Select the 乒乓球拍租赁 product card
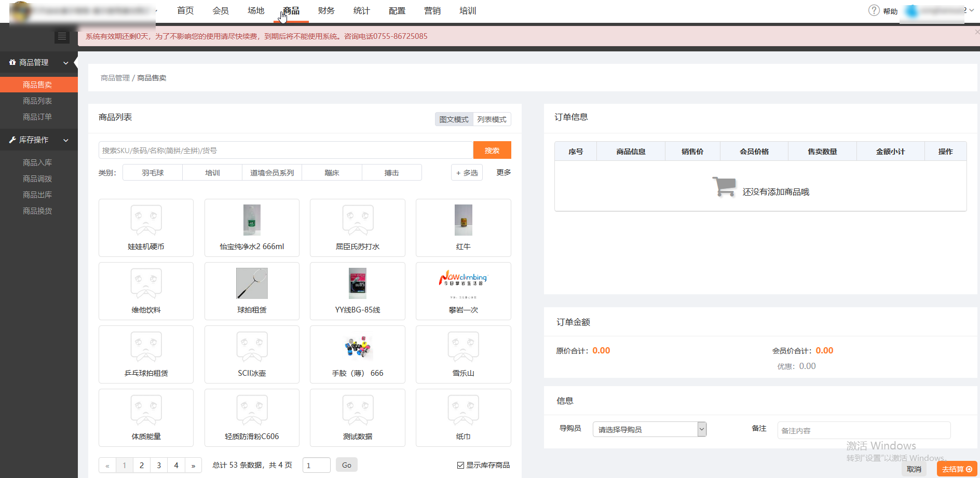The image size is (980, 478). [146, 354]
